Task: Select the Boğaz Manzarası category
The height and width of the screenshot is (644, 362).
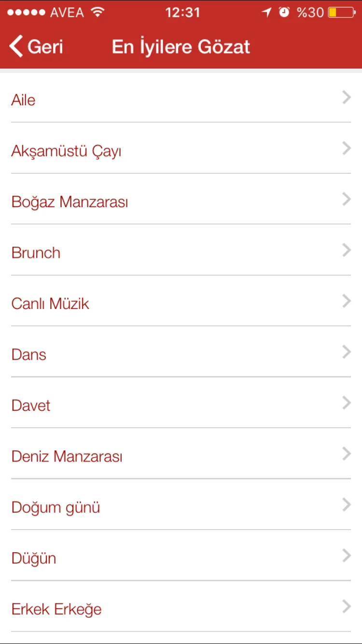Action: tap(70, 202)
